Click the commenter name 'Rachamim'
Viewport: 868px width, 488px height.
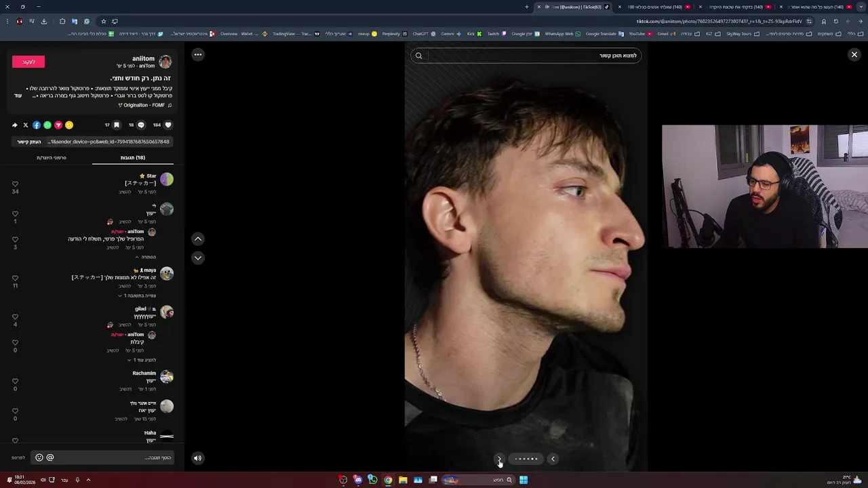tap(144, 373)
